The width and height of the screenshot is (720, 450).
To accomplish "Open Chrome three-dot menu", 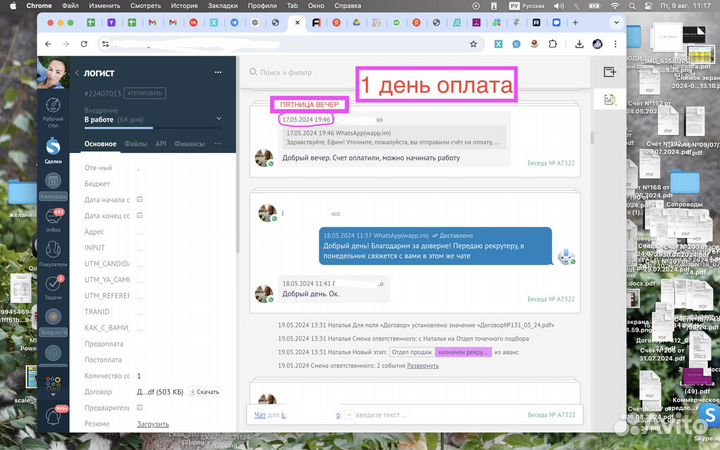I will pyautogui.click(x=615, y=44).
